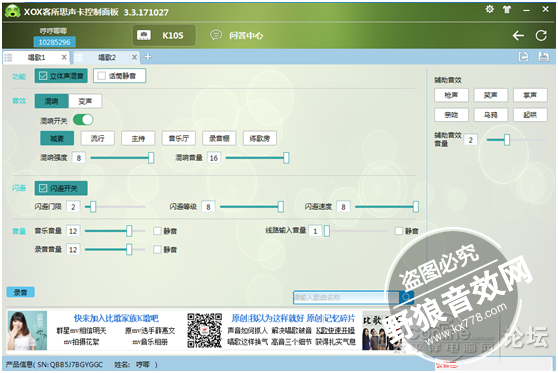Click the QR code image
This screenshot has width=558, height=373.
[205, 330]
